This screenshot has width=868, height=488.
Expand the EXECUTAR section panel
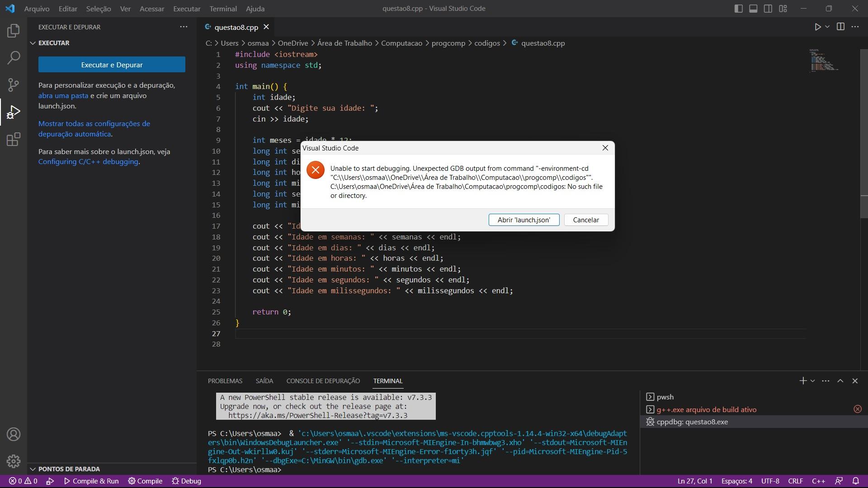(32, 42)
